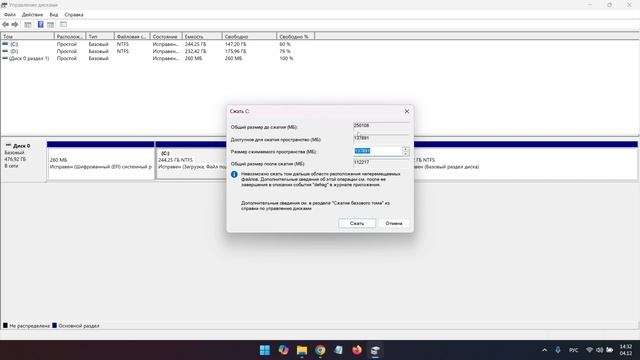The height and width of the screenshot is (360, 640).
Task: Sort by the Состояние column header
Action: pos(166,36)
